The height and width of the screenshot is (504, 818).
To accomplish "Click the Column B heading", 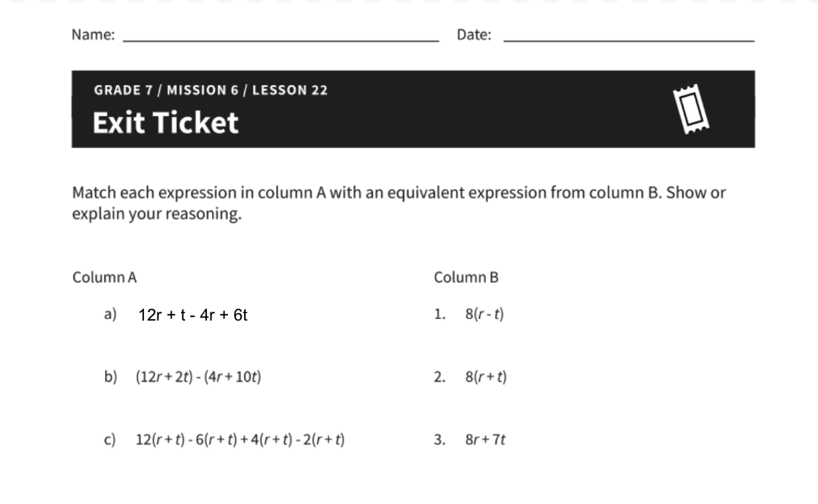I will (466, 277).
